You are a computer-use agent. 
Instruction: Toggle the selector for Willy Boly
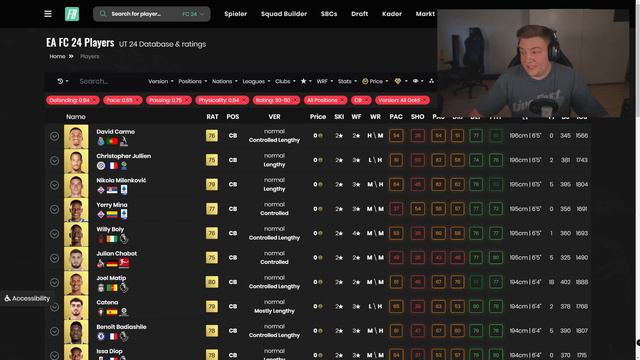54,234
